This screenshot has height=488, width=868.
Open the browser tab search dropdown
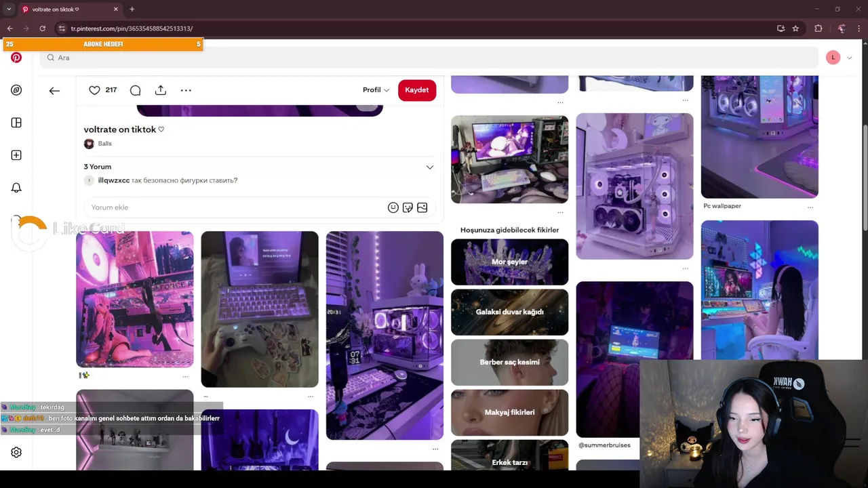(x=9, y=9)
